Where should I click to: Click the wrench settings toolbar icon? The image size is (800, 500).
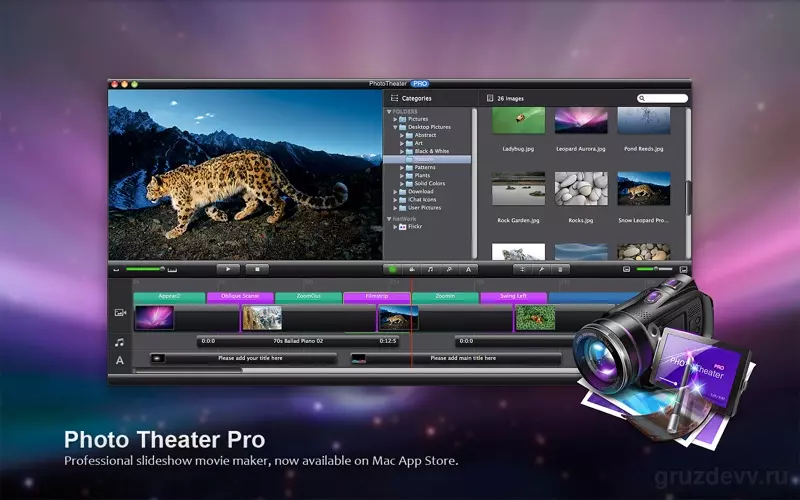541,269
